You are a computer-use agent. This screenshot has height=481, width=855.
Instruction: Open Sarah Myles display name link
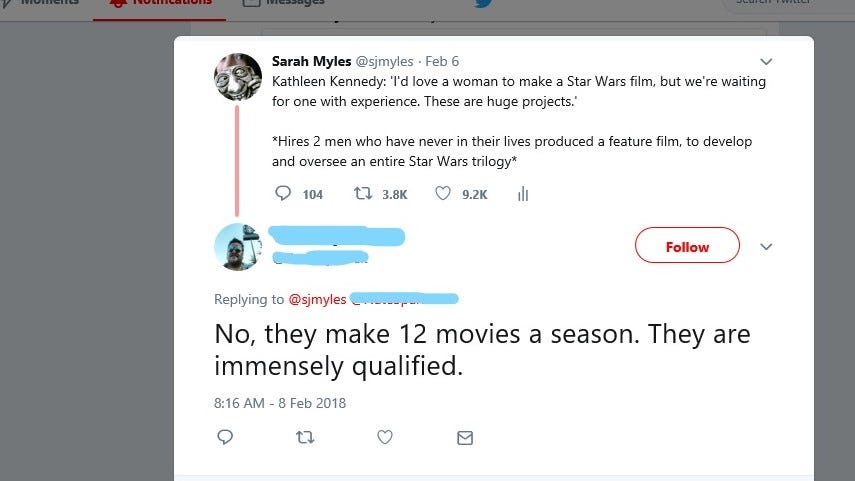[x=311, y=61]
